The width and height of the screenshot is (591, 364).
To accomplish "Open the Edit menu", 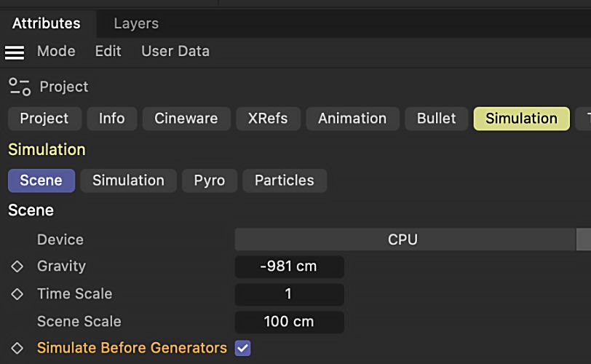I will tap(108, 51).
